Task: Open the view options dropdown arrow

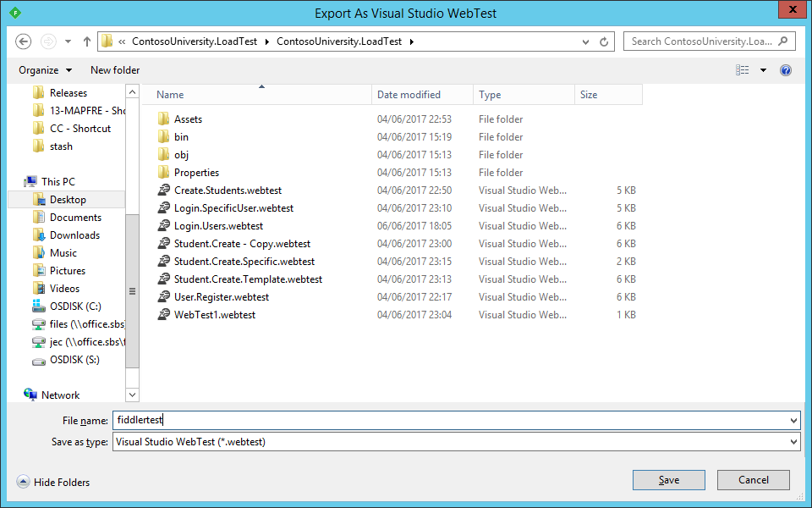Action: (763, 70)
